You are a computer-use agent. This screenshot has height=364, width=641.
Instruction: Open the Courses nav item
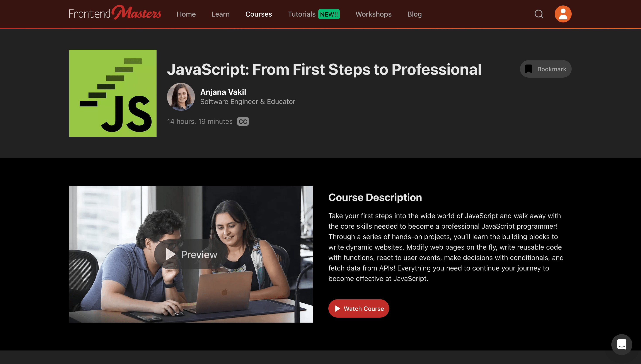click(259, 14)
